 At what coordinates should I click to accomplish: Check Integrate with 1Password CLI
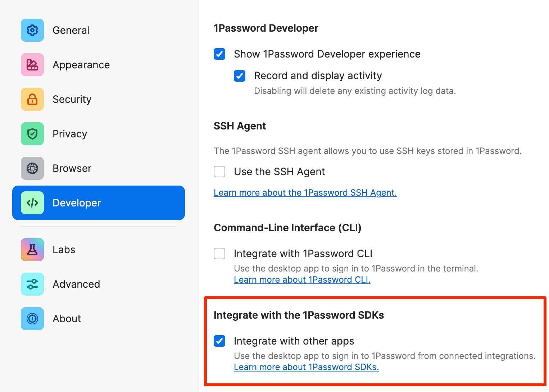tap(219, 254)
